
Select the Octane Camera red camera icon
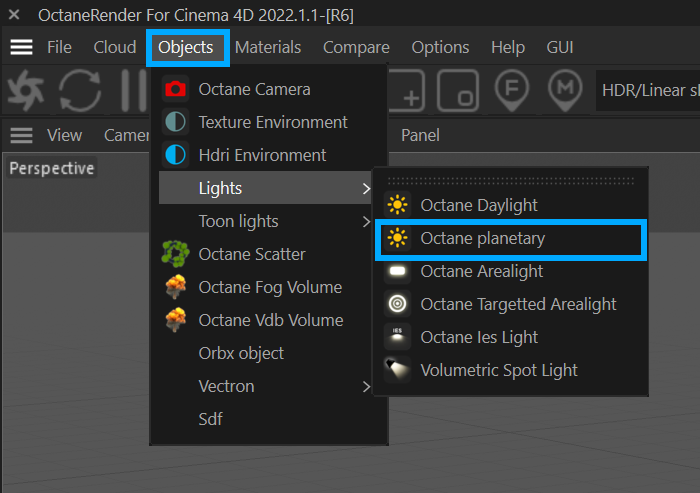pyautogui.click(x=175, y=89)
